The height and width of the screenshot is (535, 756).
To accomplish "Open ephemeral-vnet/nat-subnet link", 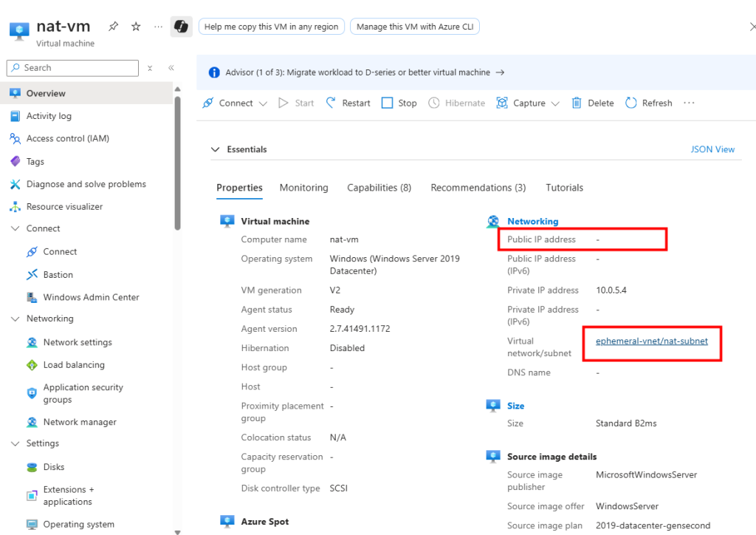I will 652,341.
